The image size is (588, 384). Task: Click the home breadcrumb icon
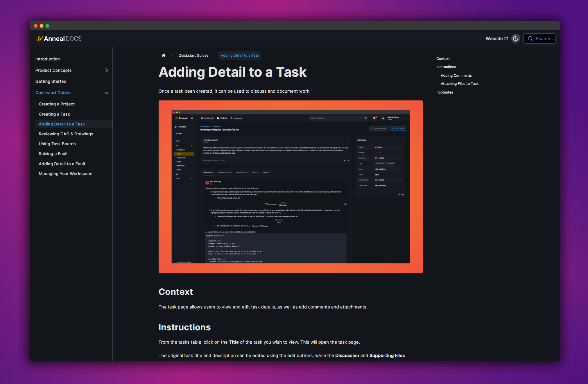(164, 55)
